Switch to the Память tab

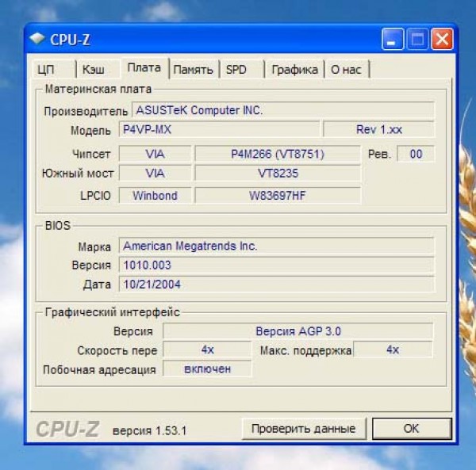(194, 70)
